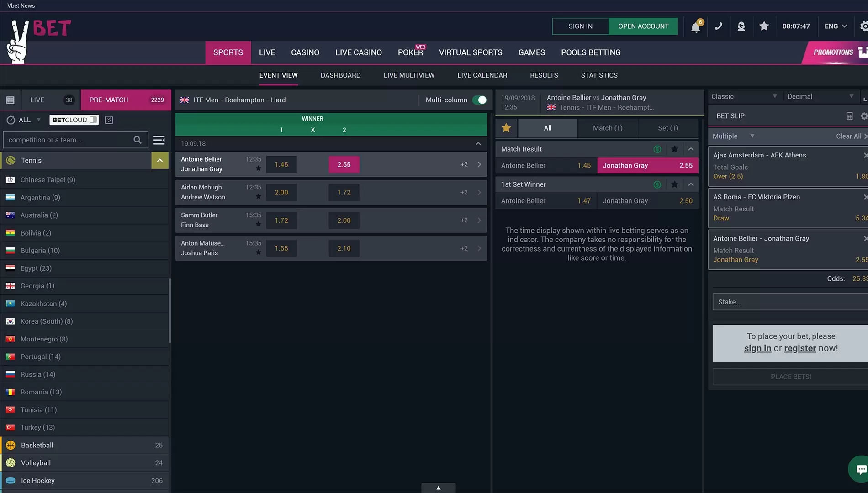Viewport: 868px width, 493px height.
Task: Select odds 1.65 for Anton Matuse
Action: (x=281, y=248)
